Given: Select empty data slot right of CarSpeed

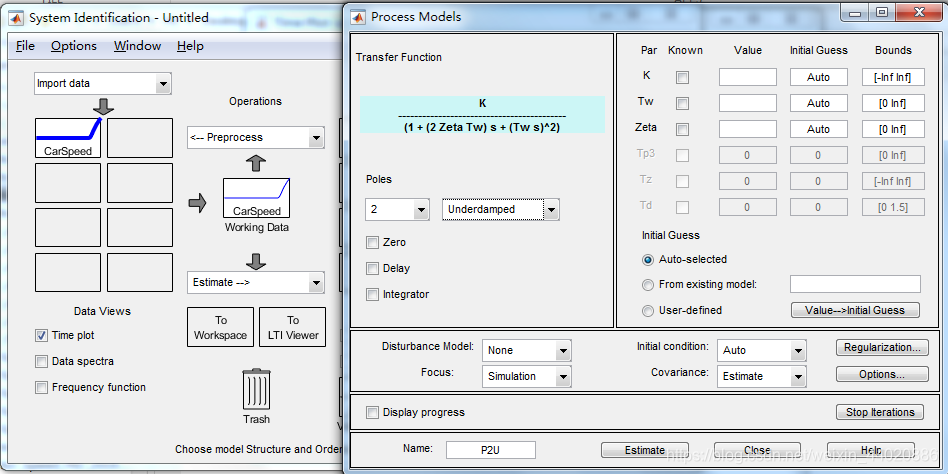Looking at the screenshot, I should point(140,138).
